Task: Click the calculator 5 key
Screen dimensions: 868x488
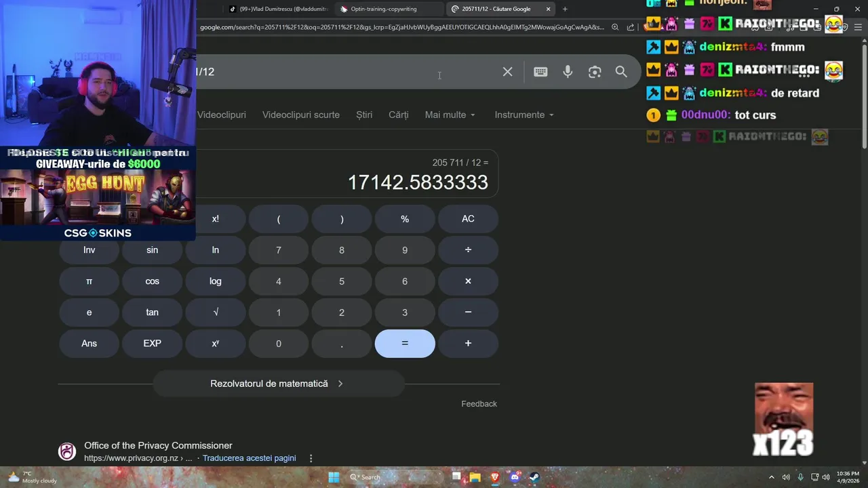Action: click(342, 281)
